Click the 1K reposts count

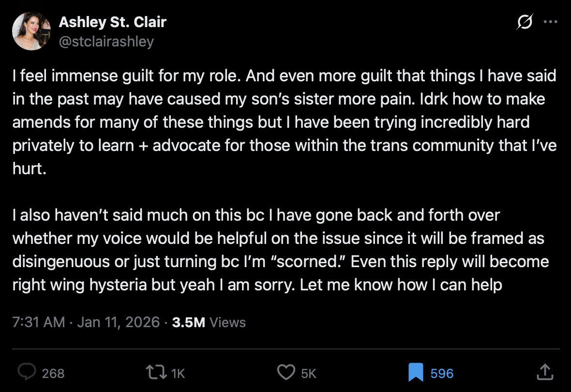click(178, 373)
